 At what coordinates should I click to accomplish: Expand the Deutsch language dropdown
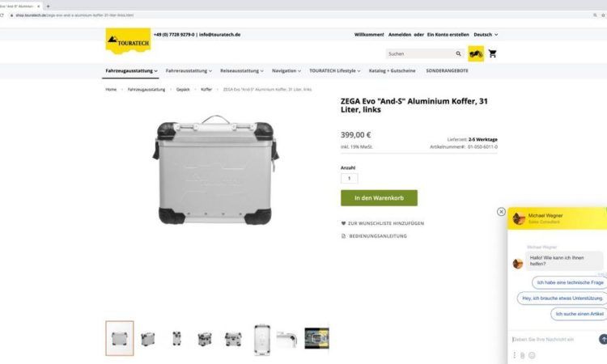click(486, 35)
